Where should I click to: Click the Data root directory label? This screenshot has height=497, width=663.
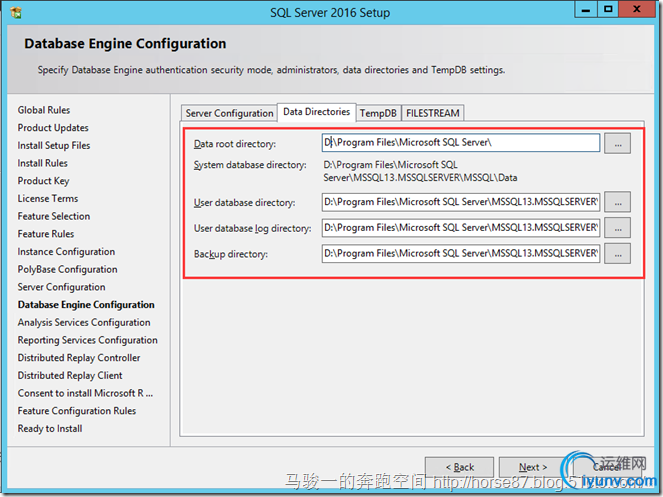pos(235,144)
